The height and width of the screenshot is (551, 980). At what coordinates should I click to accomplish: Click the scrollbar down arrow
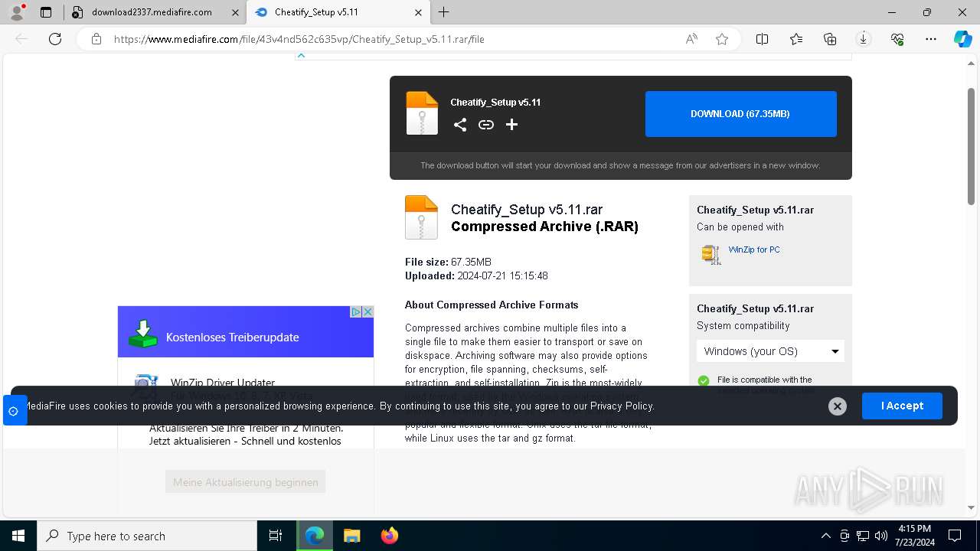[972, 507]
